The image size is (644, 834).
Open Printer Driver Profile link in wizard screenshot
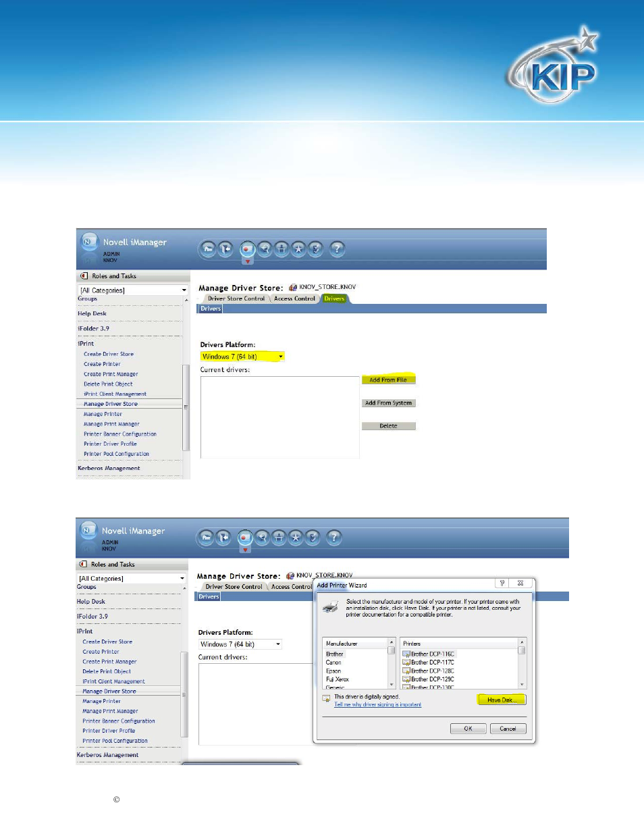click(109, 731)
